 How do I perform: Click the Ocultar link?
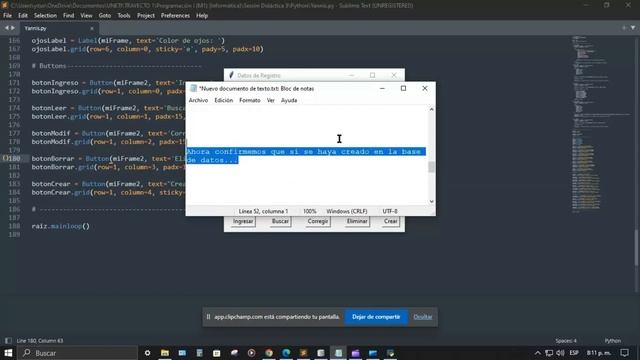coord(423,317)
